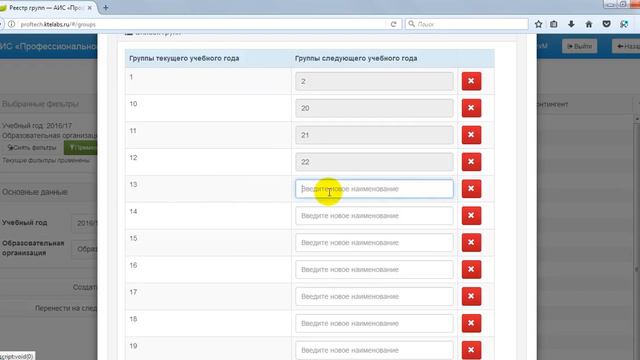Focus the new name field for group 18

(374, 324)
